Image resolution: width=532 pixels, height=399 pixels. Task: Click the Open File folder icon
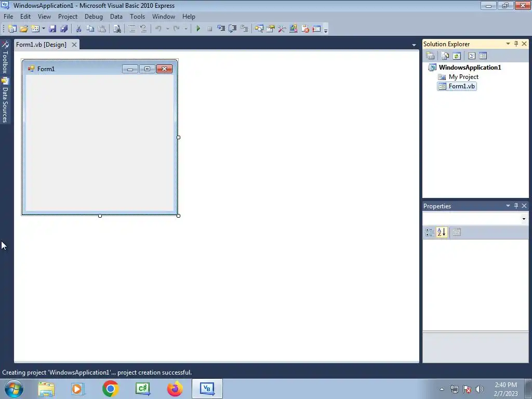tap(24, 29)
